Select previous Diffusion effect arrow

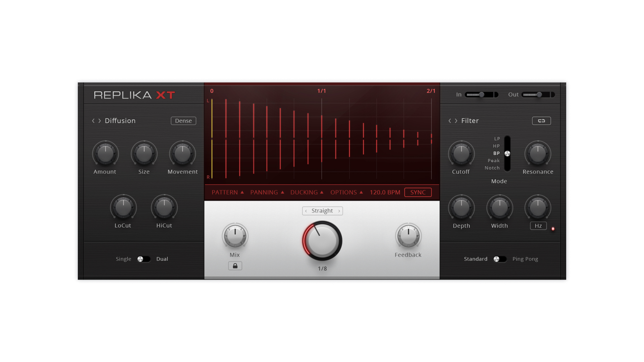coord(93,121)
